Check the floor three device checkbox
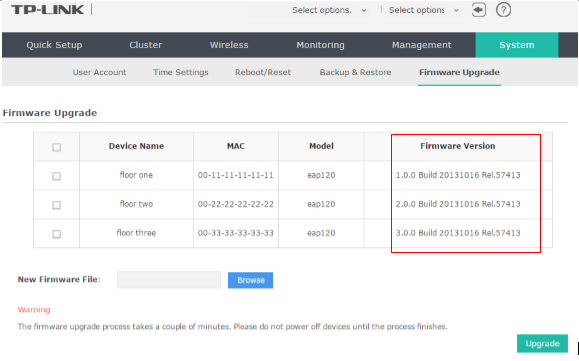 pos(56,234)
